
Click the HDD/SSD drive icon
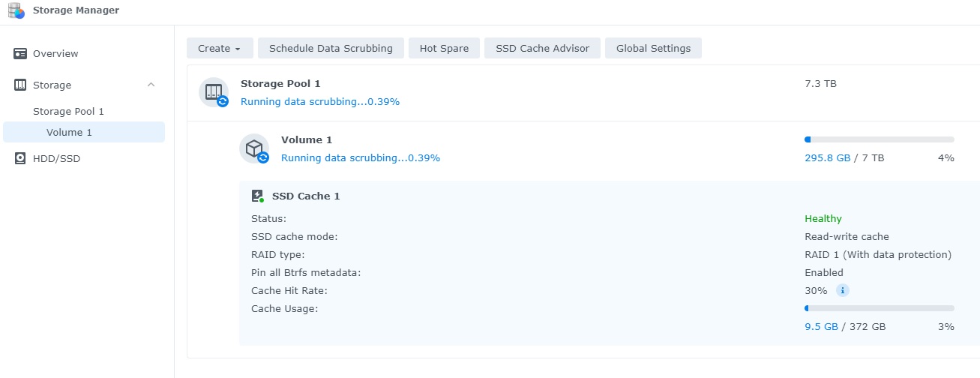20,159
